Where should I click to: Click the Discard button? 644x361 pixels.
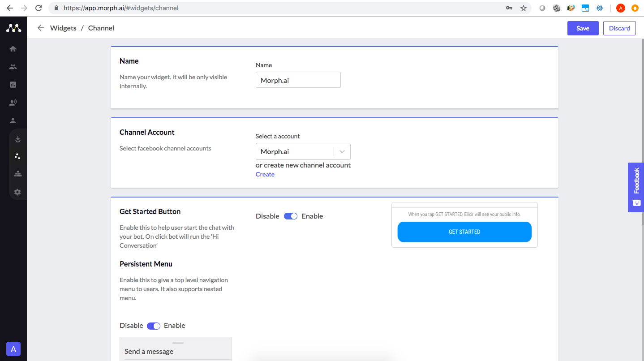tap(619, 28)
